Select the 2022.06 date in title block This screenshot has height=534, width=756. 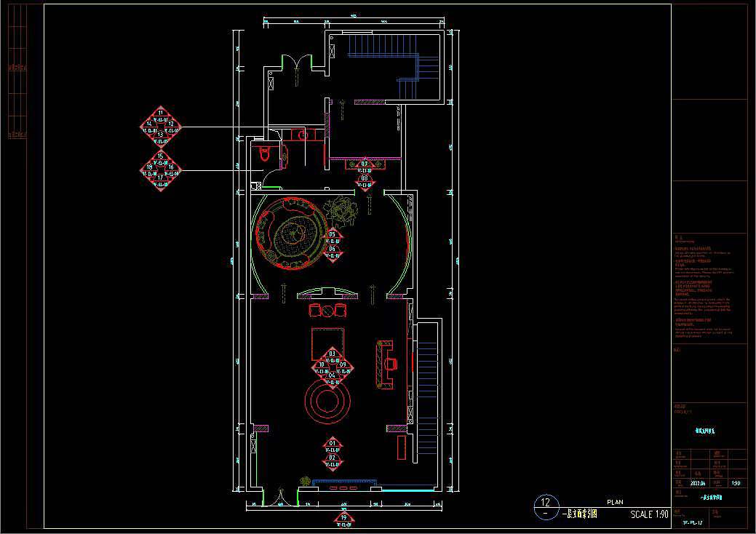click(698, 483)
